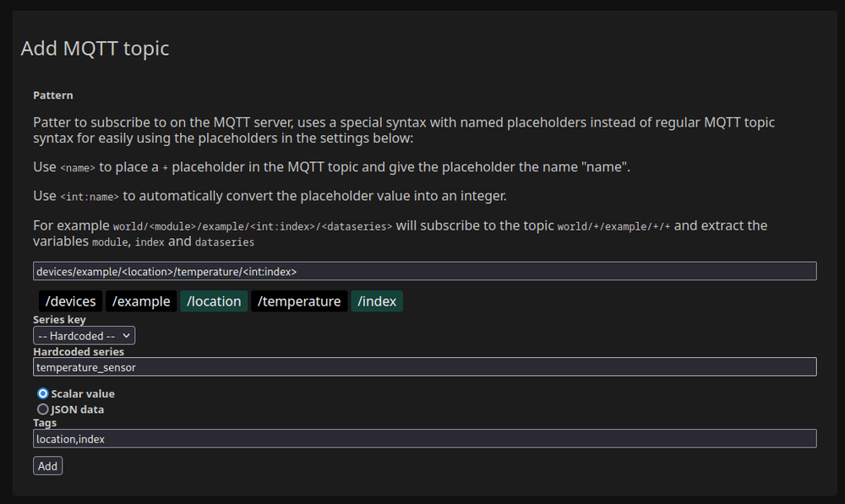The width and height of the screenshot is (845, 504).
Task: Click the MQTT pattern input field
Action: pos(425,271)
